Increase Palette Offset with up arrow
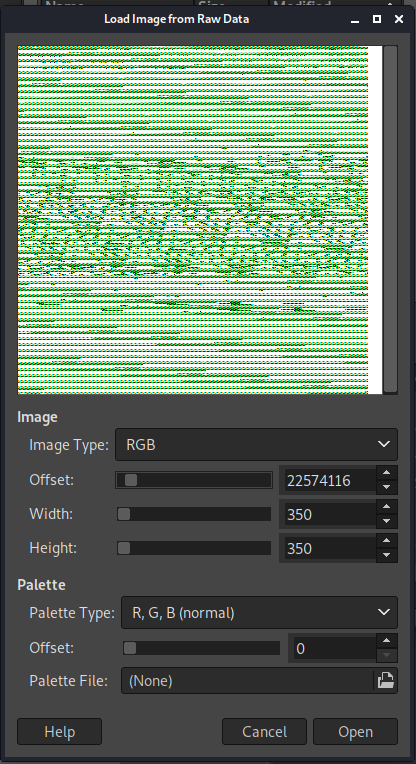 click(x=387, y=641)
